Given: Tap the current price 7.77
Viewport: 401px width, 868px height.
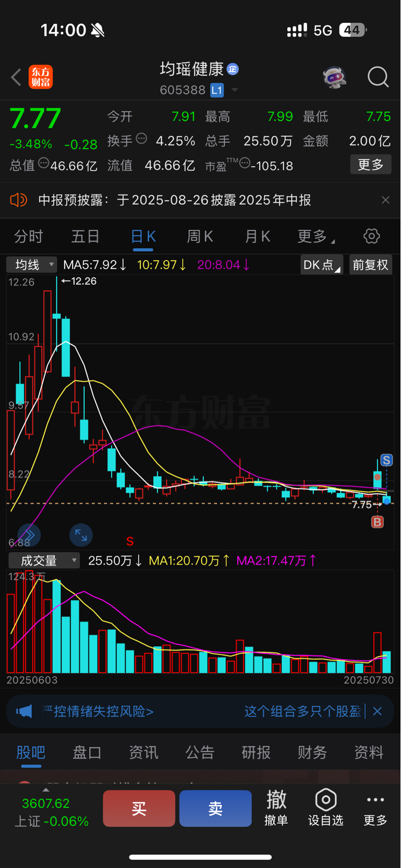Looking at the screenshot, I should tap(35, 119).
